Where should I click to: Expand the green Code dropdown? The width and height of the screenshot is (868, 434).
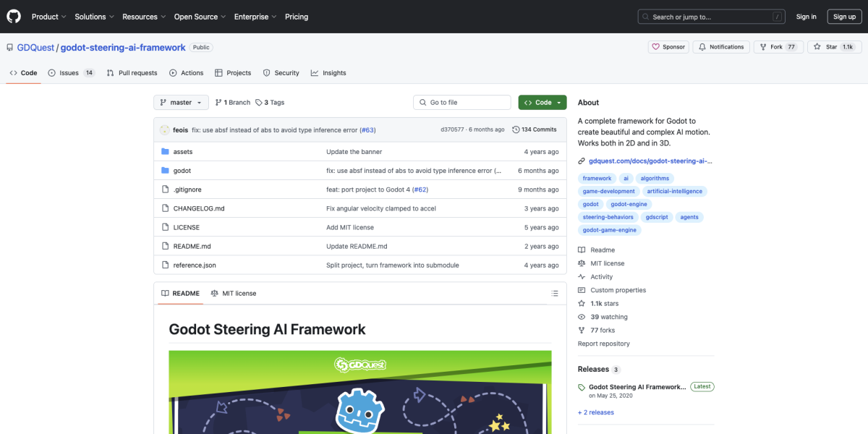click(x=542, y=102)
